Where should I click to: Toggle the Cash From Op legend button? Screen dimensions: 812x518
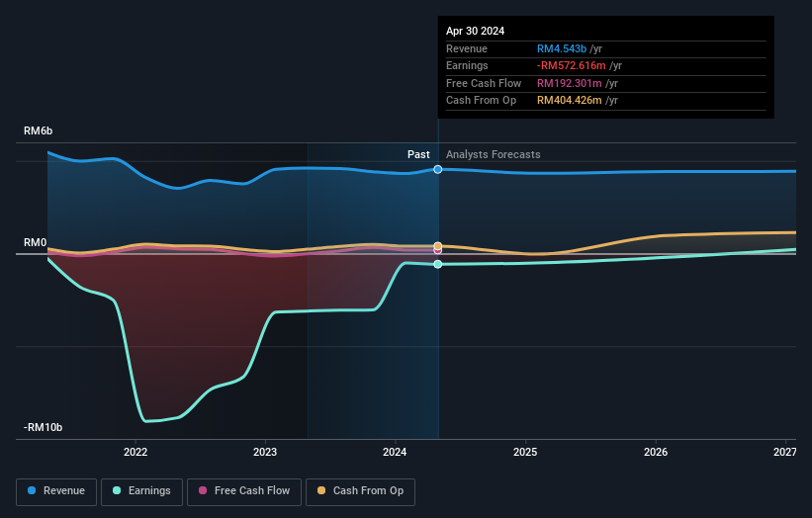tap(360, 491)
